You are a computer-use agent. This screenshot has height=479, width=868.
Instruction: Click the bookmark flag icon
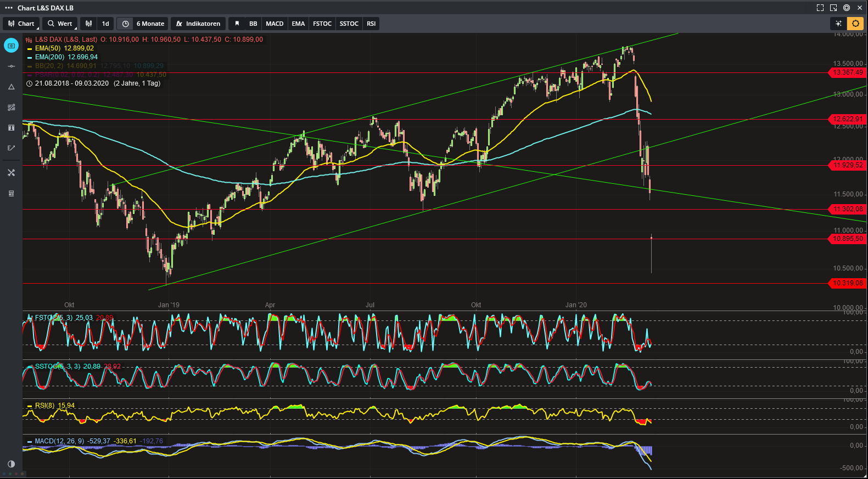point(237,24)
